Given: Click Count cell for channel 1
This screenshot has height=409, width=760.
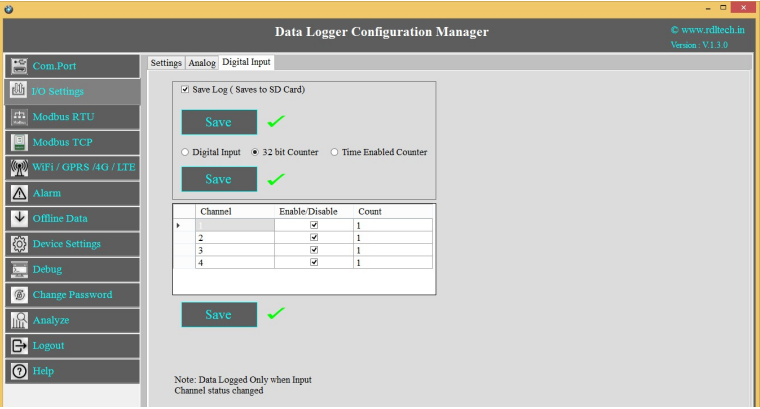Looking at the screenshot, I should pyautogui.click(x=393, y=225).
